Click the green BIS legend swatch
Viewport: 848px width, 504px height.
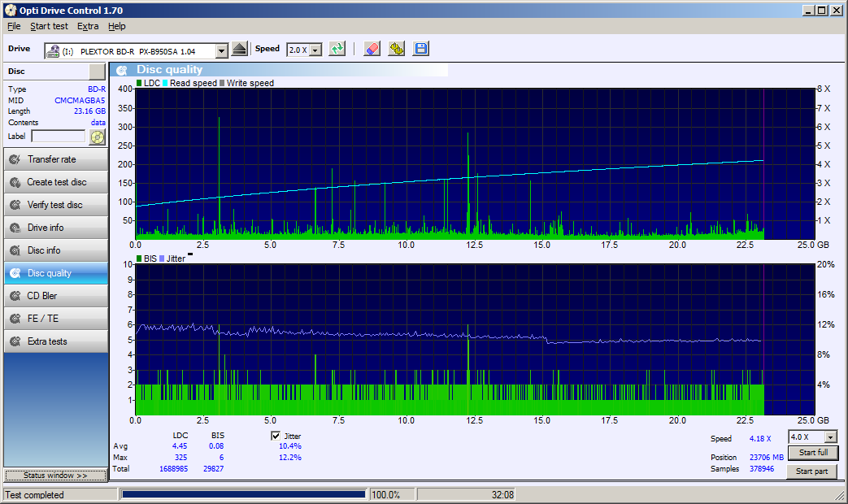139,259
